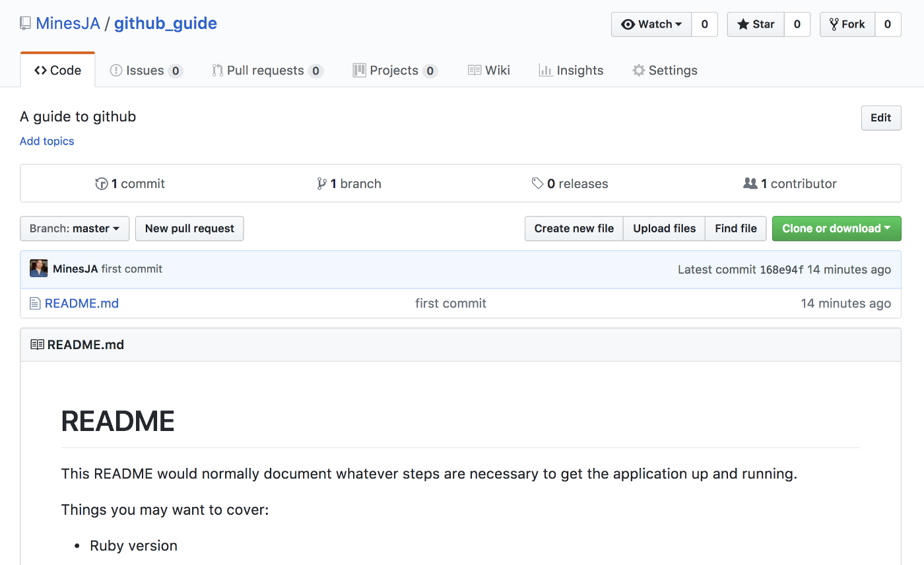Click the eye icon on the Watch button
Image resolution: width=924 pixels, height=565 pixels.
click(628, 24)
